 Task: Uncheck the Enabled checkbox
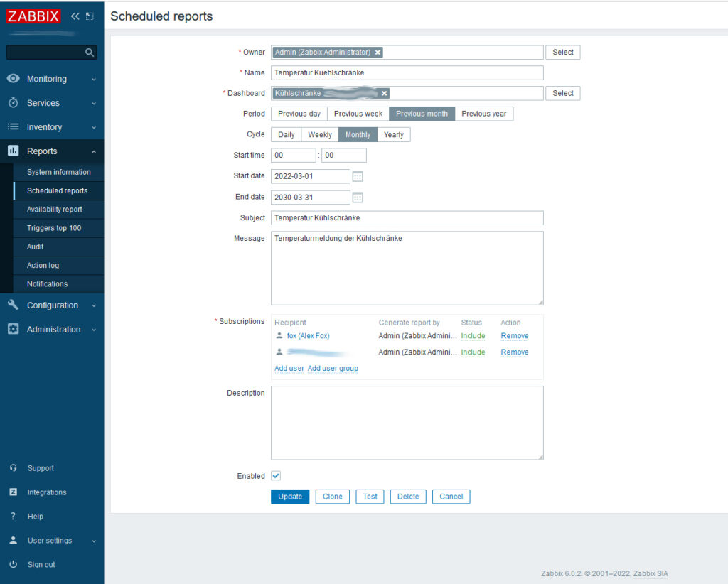tap(276, 476)
